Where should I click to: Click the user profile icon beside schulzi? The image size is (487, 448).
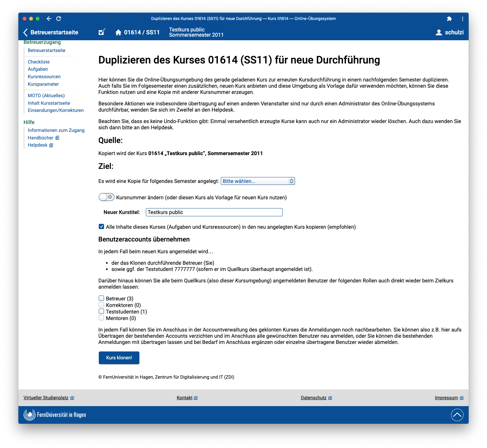pos(439,32)
